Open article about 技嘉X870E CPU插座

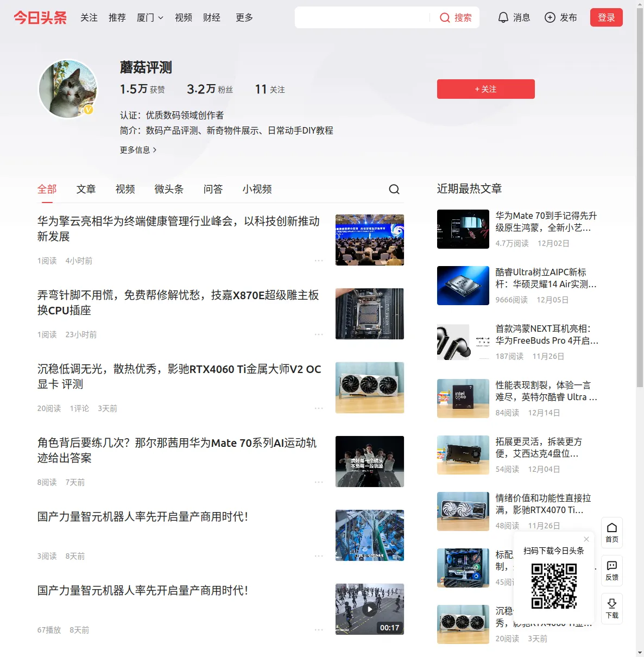[179, 302]
